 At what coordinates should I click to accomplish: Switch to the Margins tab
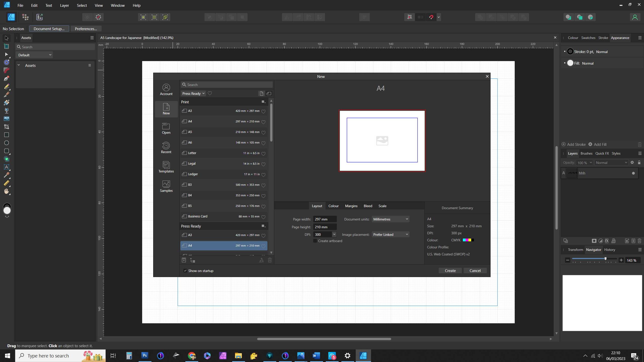click(351, 206)
